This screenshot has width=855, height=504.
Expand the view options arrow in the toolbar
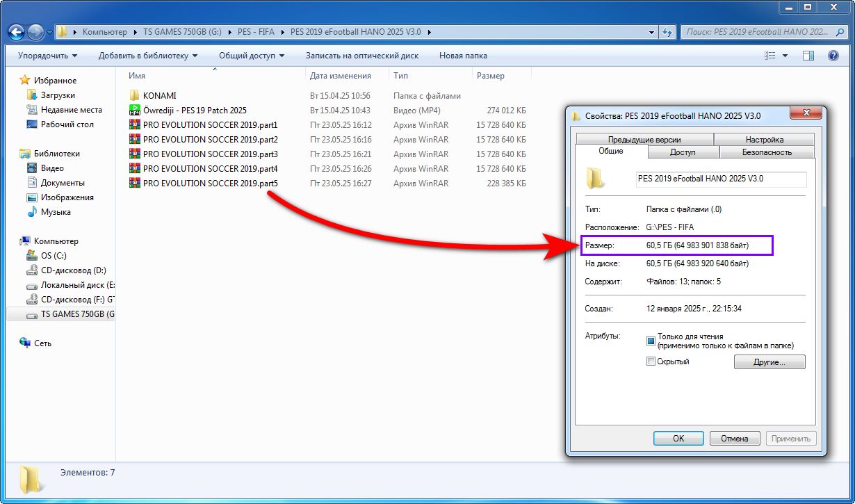pyautogui.click(x=785, y=56)
